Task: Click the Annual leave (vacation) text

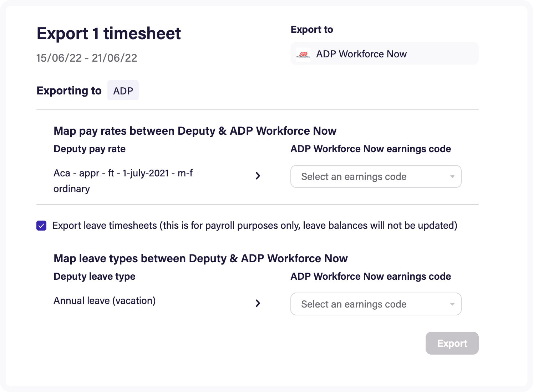Action: pyautogui.click(x=105, y=301)
